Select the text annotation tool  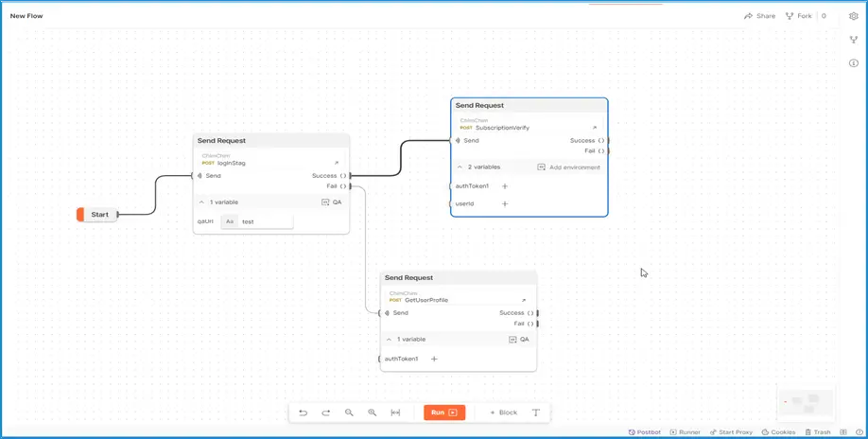(x=536, y=413)
